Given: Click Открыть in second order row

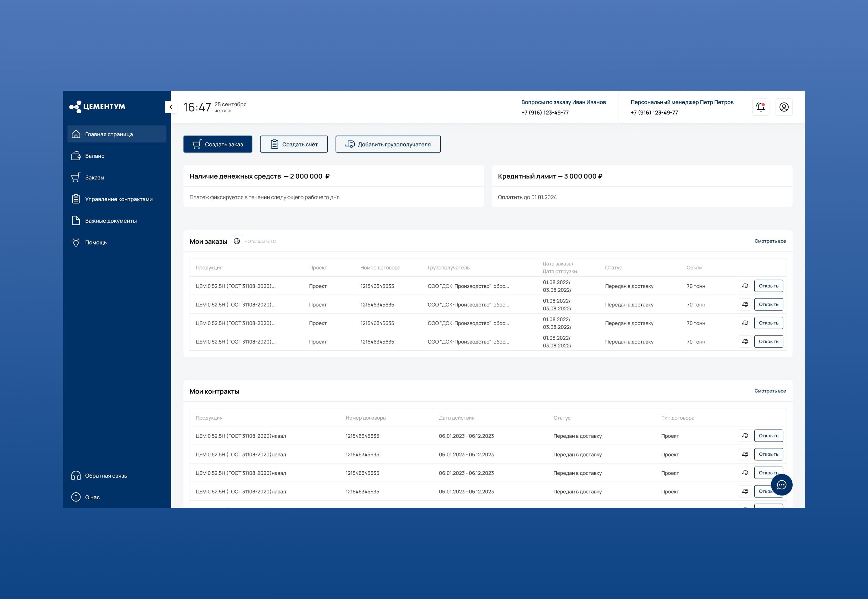Looking at the screenshot, I should (769, 304).
